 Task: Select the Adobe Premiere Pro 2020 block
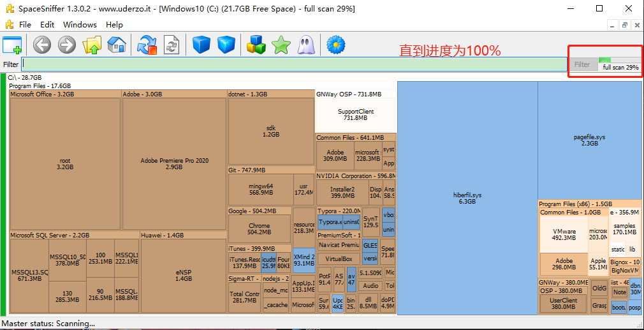click(175, 163)
